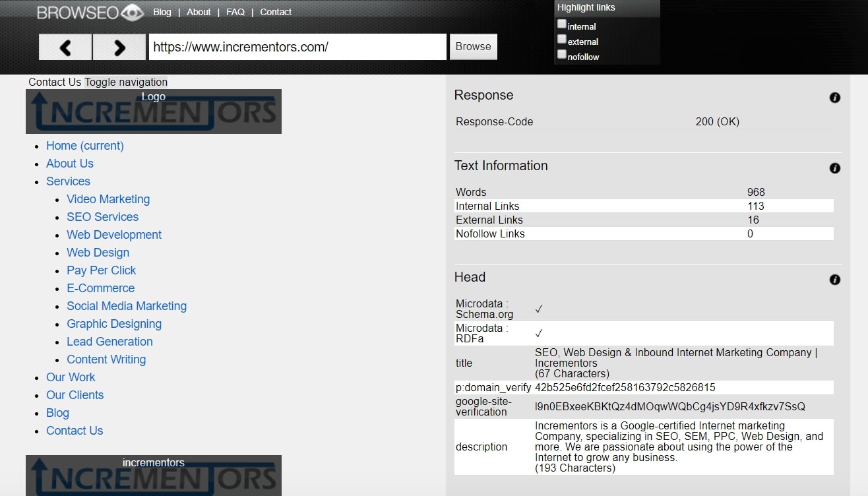Expand the Services menu item
Screen dimensions: 868x496
(x=68, y=181)
